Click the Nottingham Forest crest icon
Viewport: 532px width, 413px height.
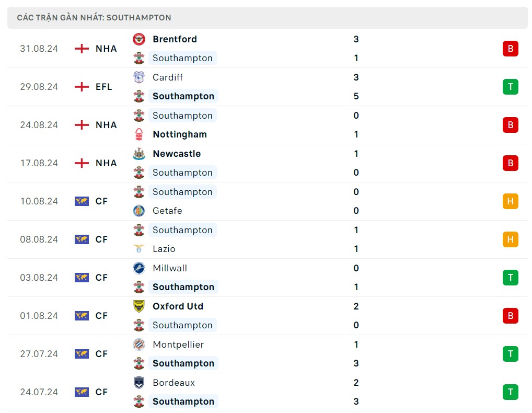pos(138,134)
